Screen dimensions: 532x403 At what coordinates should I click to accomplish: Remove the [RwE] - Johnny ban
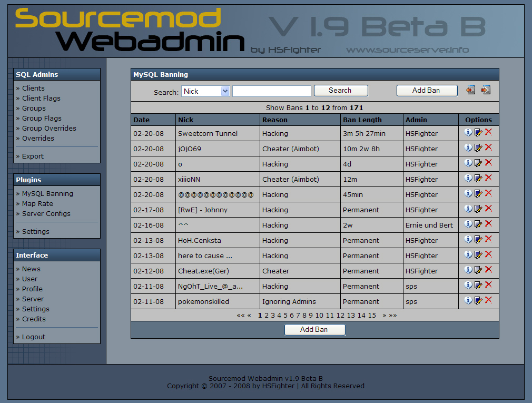coord(489,209)
